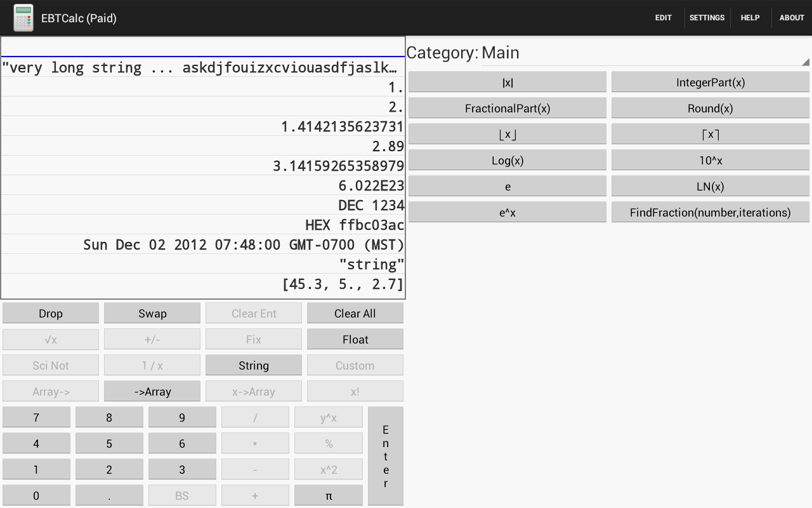
Task: Apply the |x| absolute value function
Action: point(507,81)
